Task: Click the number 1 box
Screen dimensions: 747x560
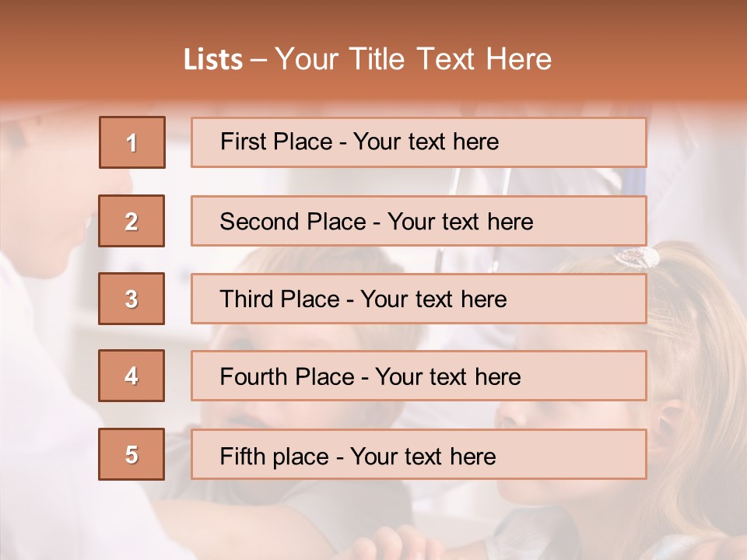Action: point(132,142)
